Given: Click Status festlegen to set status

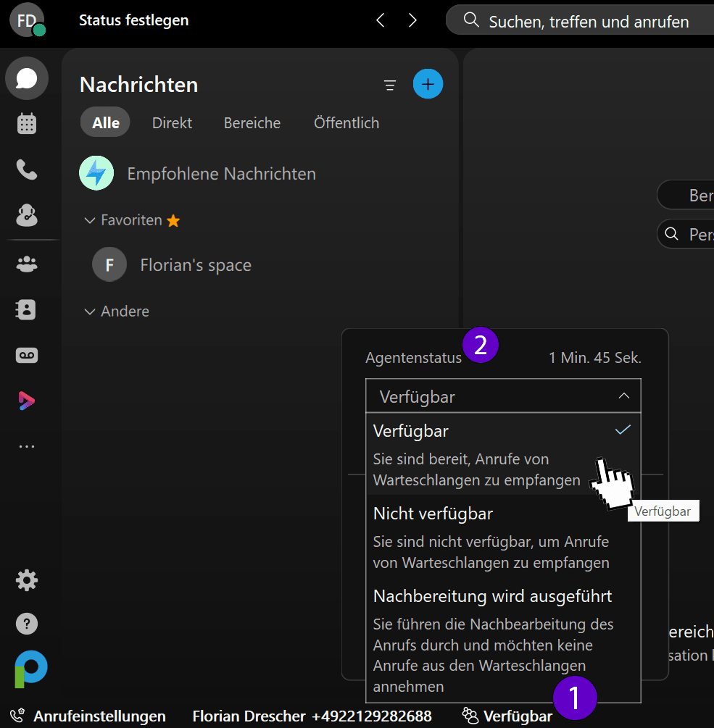Looking at the screenshot, I should (x=134, y=20).
